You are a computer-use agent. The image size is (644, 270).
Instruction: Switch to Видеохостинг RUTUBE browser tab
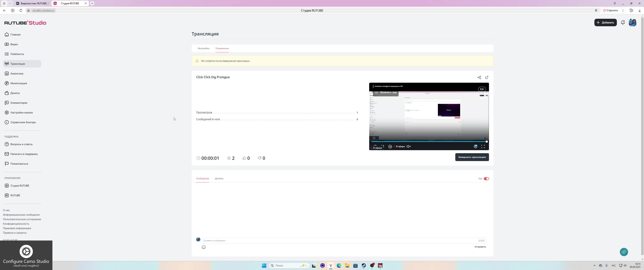pyautogui.click(x=33, y=3)
